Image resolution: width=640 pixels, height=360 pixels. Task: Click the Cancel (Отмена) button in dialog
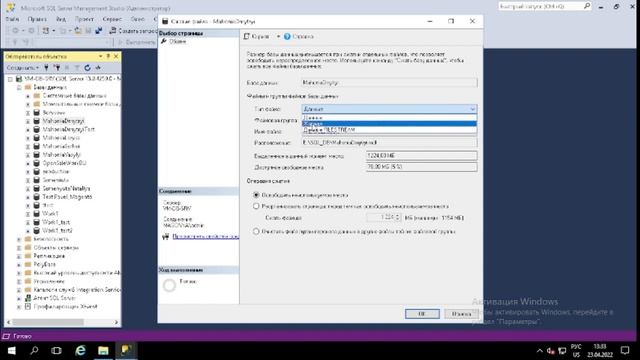point(460,313)
